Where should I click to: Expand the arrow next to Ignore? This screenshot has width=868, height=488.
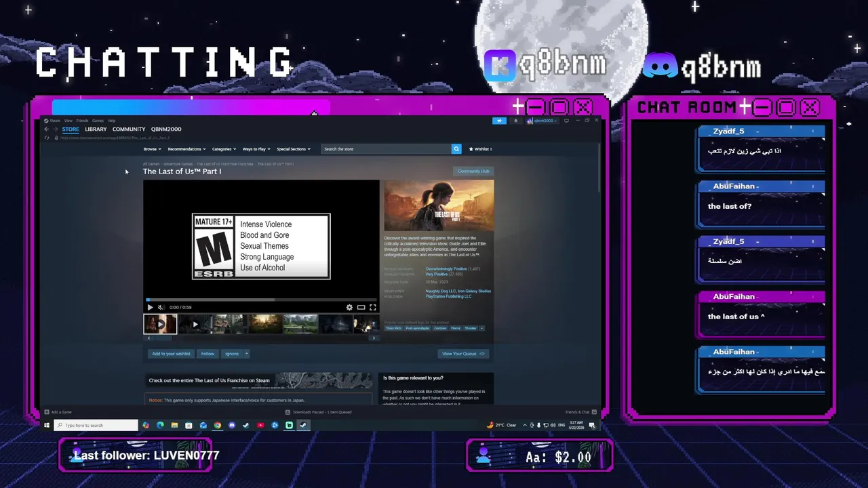tap(247, 353)
